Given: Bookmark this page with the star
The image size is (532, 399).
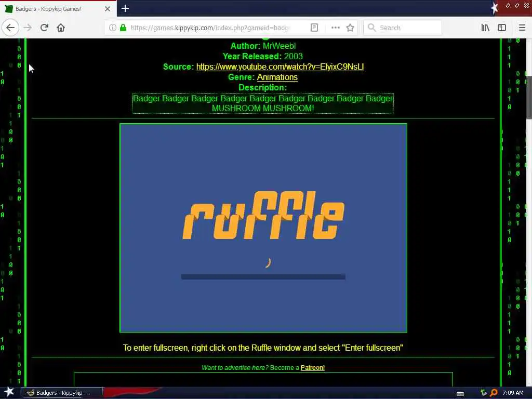Looking at the screenshot, I should pos(350,28).
